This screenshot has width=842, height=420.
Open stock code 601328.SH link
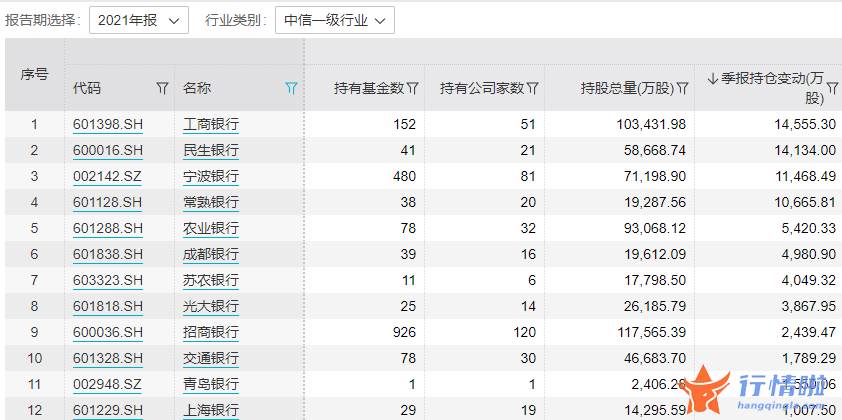108,358
